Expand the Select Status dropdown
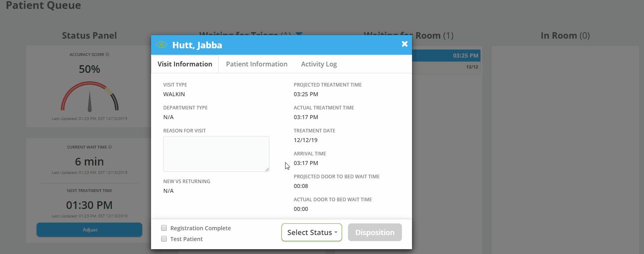 coord(311,232)
